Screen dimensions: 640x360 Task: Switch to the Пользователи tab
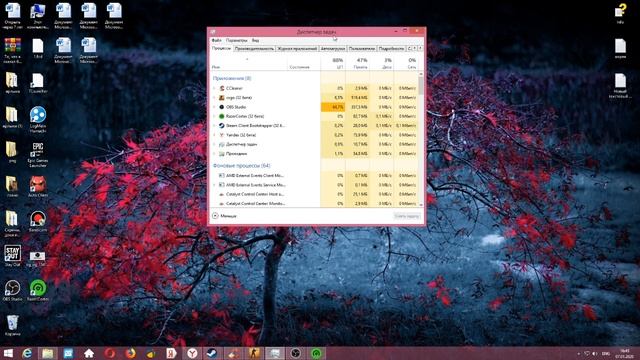tap(362, 49)
